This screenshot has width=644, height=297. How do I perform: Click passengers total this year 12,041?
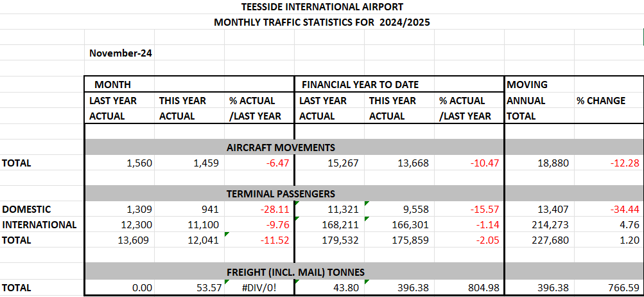point(189,240)
